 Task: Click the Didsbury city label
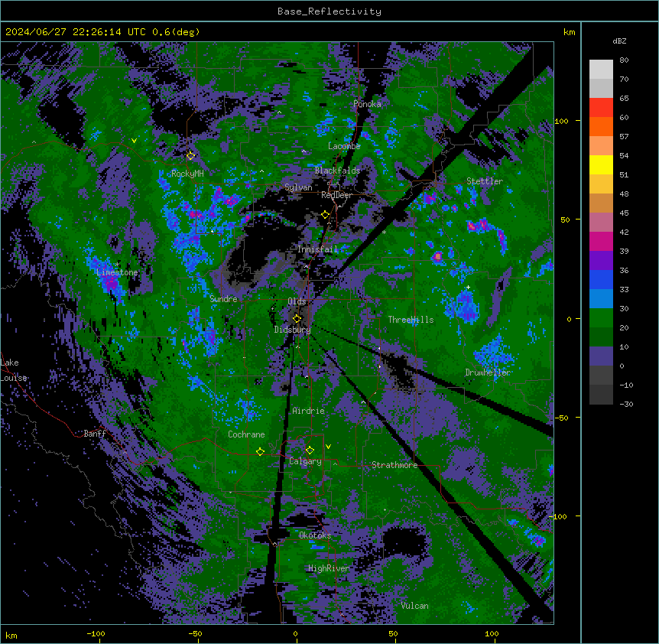coord(293,330)
